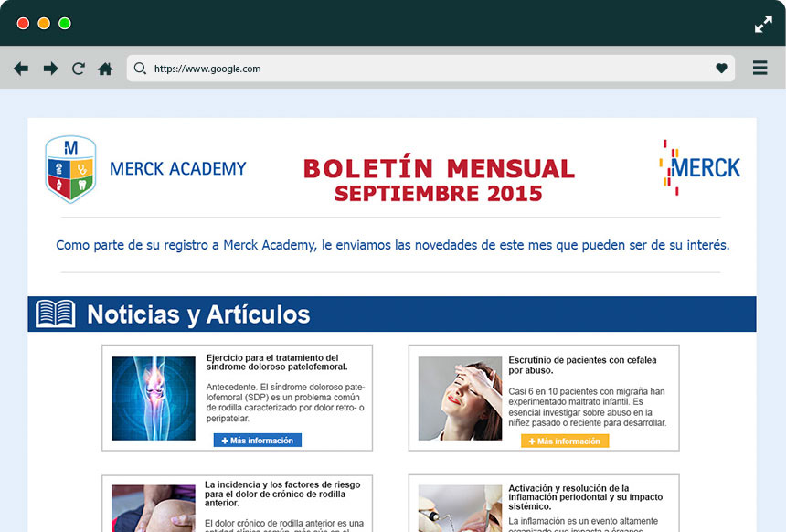Go to the home page icon
Image resolution: width=786 pixels, height=532 pixels.
pos(105,69)
